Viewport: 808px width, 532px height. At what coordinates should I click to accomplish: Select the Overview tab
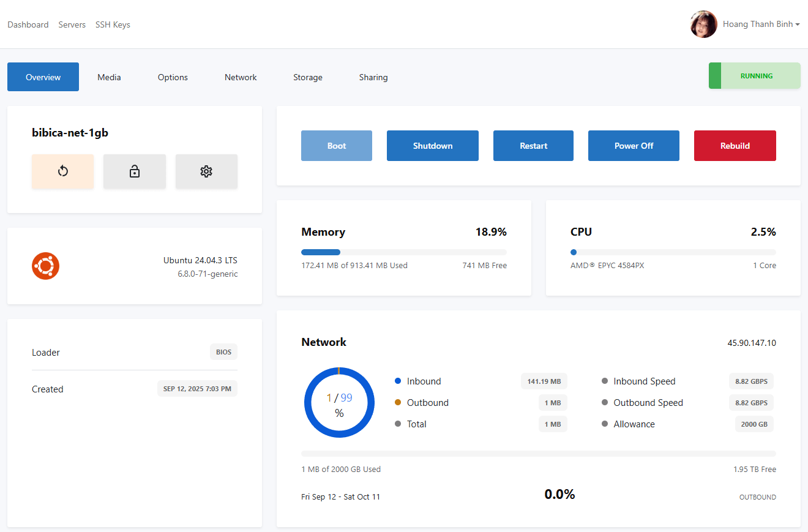pyautogui.click(x=43, y=77)
